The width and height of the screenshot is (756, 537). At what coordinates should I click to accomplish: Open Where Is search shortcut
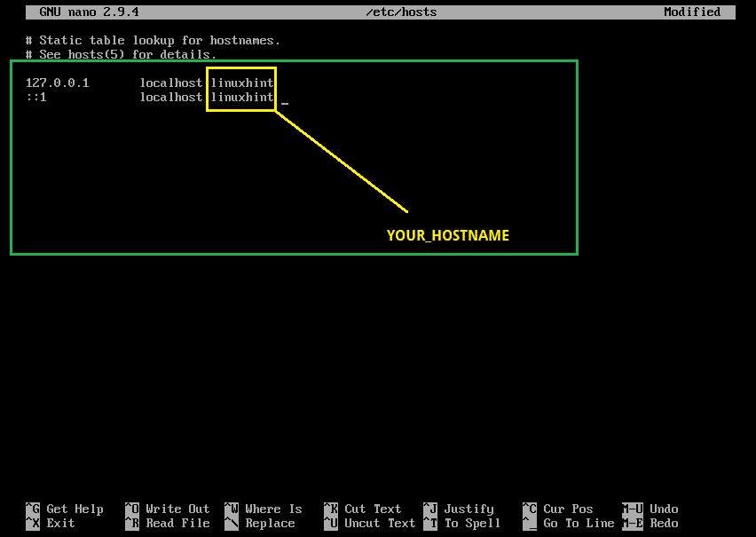point(275,508)
